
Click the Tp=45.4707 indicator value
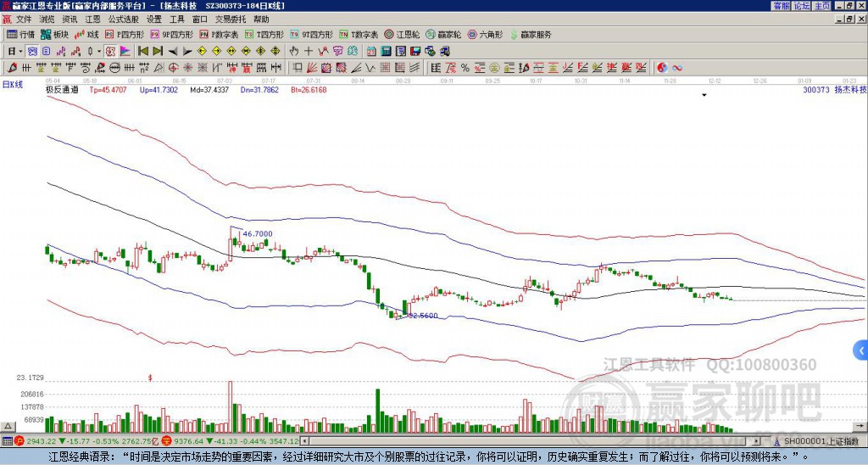108,89
